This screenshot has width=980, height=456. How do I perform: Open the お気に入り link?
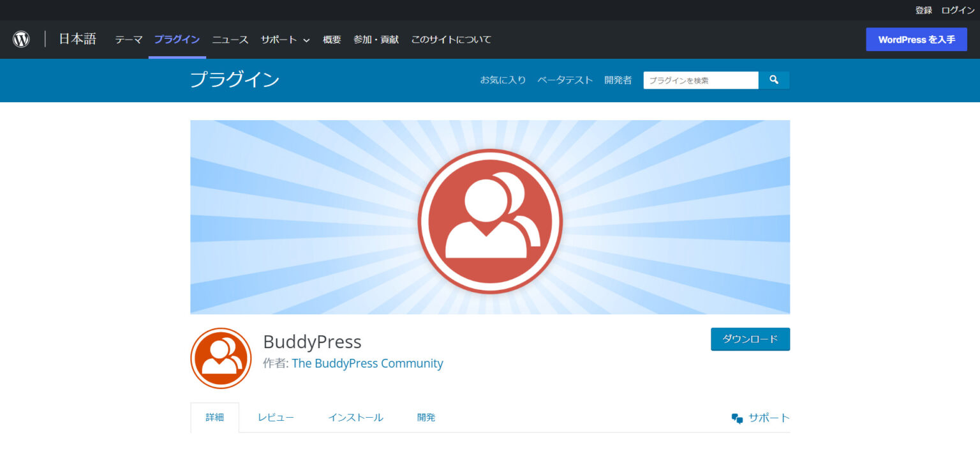[x=503, y=80]
